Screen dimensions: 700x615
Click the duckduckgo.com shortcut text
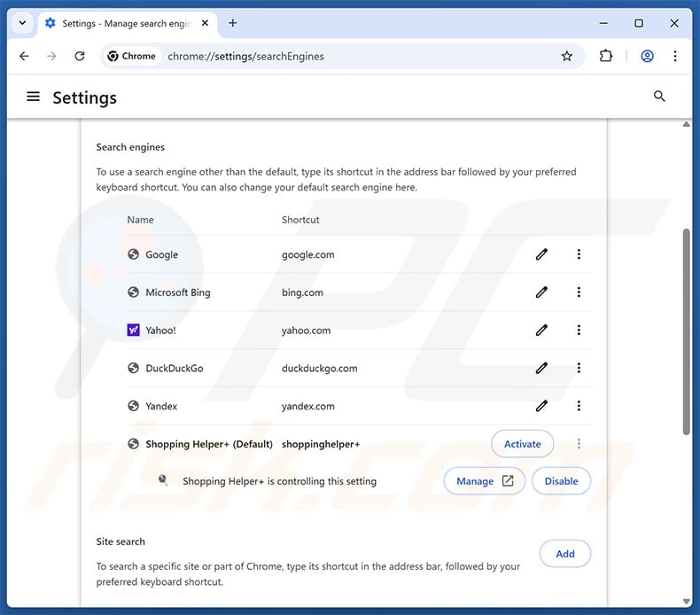(320, 369)
